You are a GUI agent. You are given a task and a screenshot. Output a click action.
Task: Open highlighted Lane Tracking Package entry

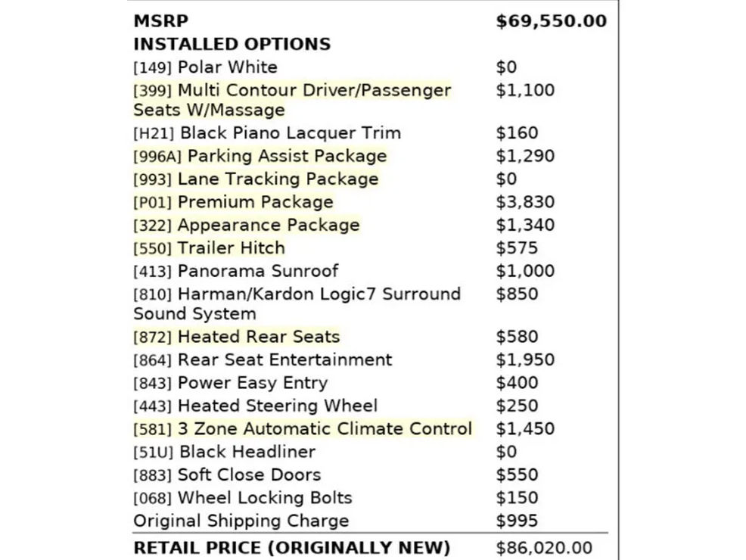[256, 179]
